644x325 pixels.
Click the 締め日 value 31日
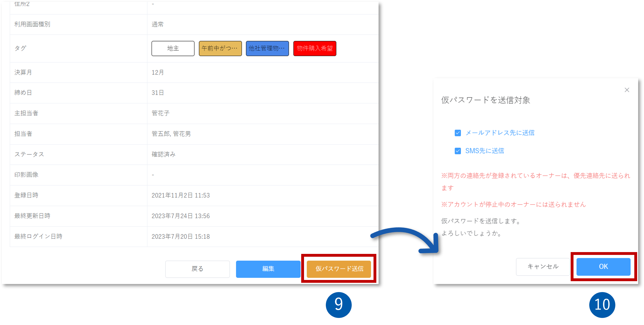(157, 93)
